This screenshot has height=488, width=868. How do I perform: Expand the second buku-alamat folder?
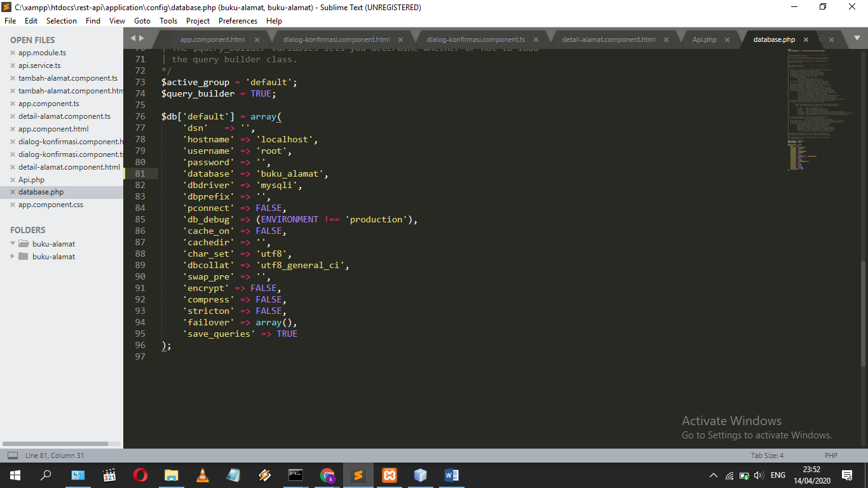(x=13, y=256)
